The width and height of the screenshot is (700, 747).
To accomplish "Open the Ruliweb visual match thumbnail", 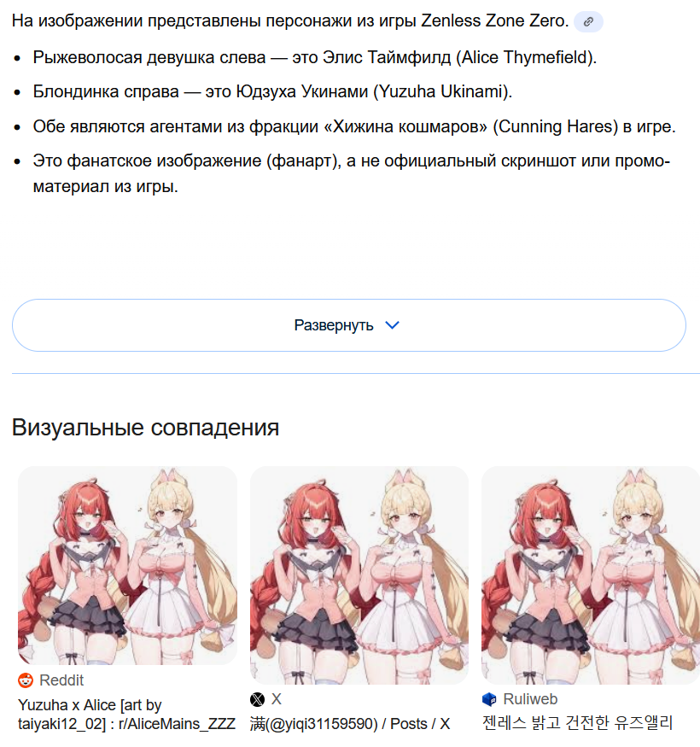I will click(x=591, y=575).
